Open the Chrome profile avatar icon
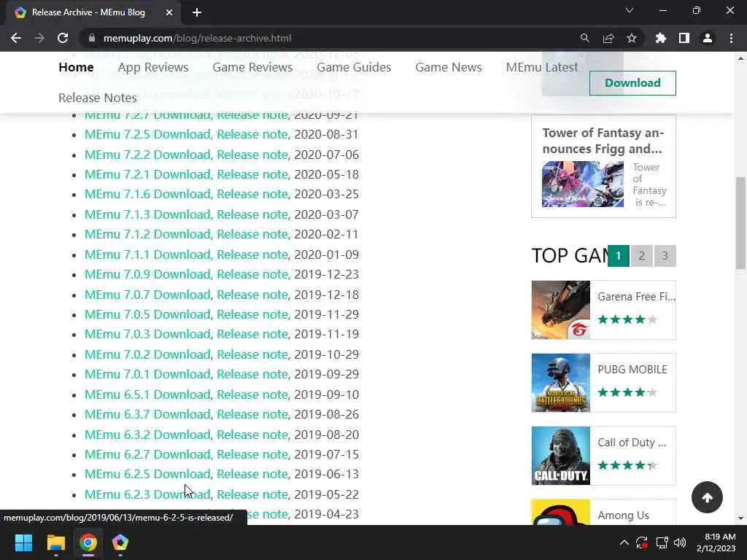Image resolution: width=747 pixels, height=560 pixels. 708,38
